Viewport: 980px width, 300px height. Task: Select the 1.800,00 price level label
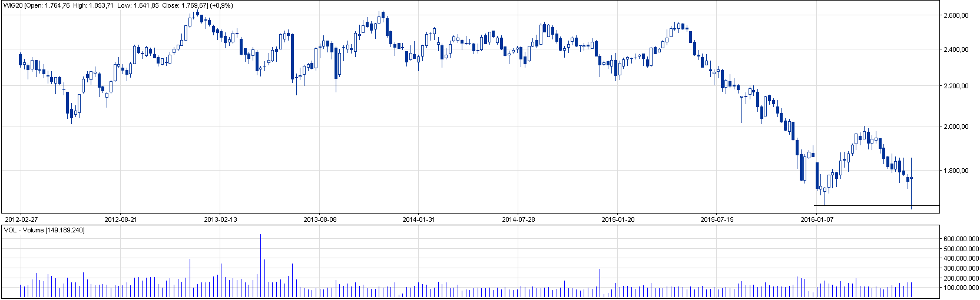coord(957,171)
